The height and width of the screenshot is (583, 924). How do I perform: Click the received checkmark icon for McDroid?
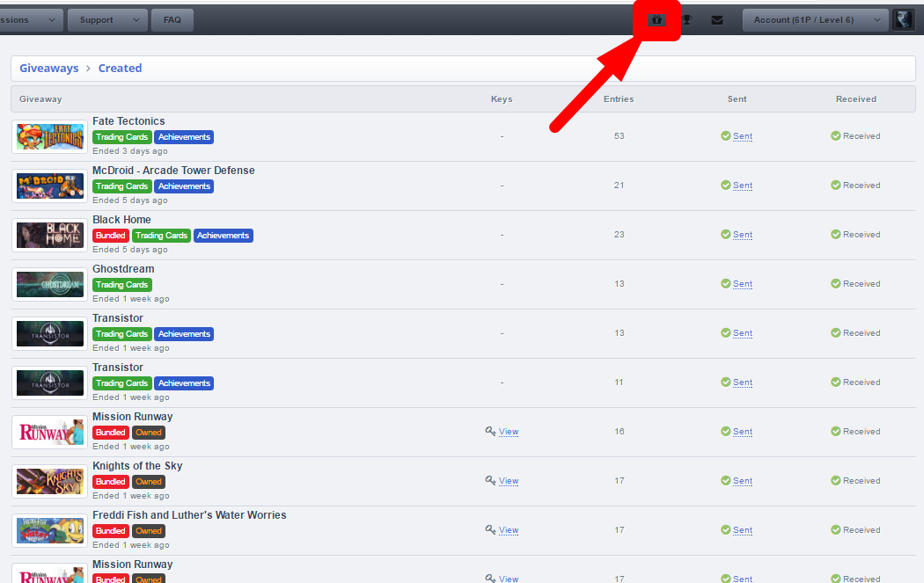pyautogui.click(x=836, y=186)
